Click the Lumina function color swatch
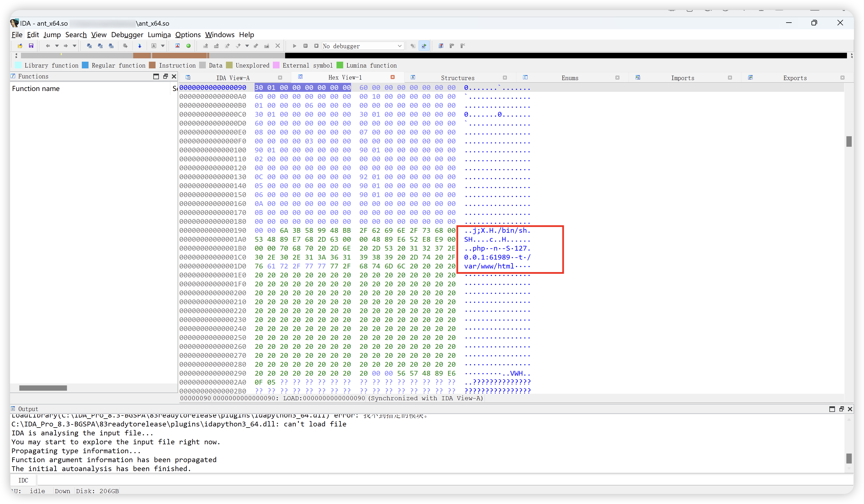The height and width of the screenshot is (504, 864). click(340, 65)
